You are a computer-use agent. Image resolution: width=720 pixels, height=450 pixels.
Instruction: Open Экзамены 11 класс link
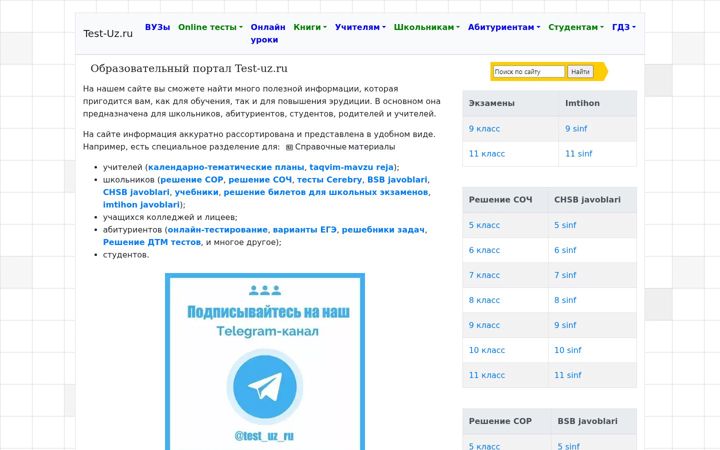click(486, 154)
